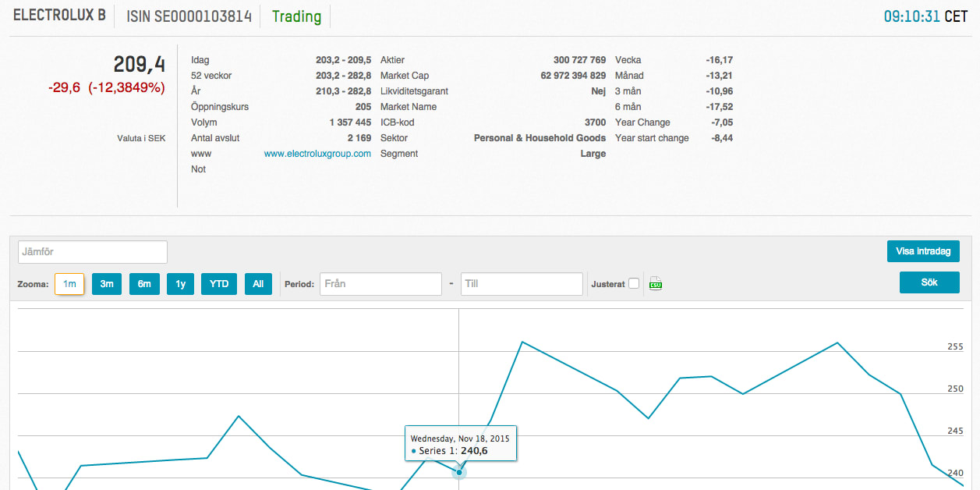Select the 1m zoom range
Image resolution: width=980 pixels, height=490 pixels.
[69, 284]
